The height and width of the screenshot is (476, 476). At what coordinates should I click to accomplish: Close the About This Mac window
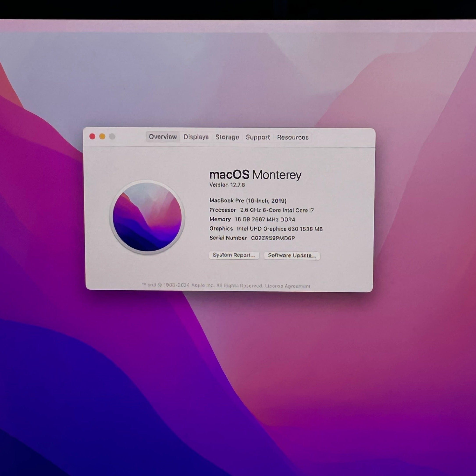point(92,137)
